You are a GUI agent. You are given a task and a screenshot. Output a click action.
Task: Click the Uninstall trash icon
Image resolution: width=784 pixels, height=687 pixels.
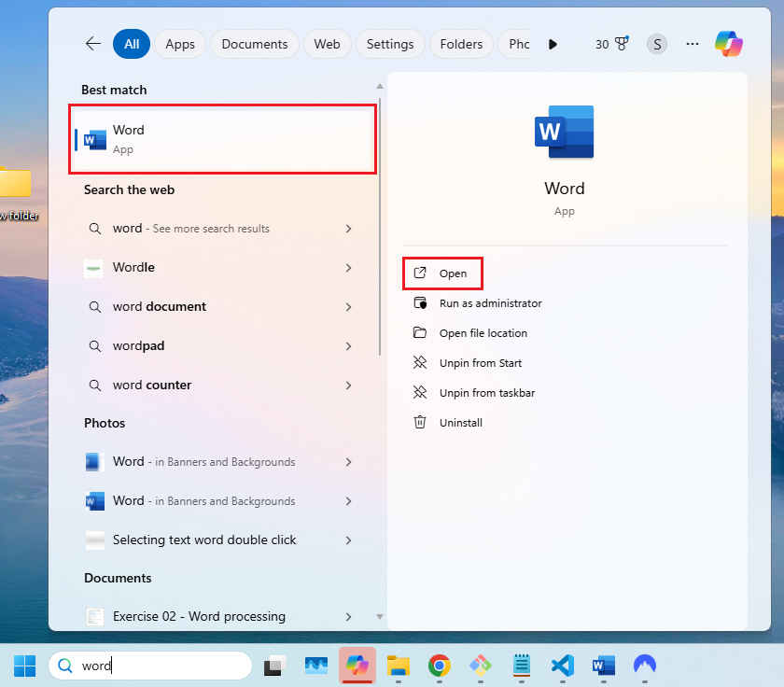click(x=420, y=423)
